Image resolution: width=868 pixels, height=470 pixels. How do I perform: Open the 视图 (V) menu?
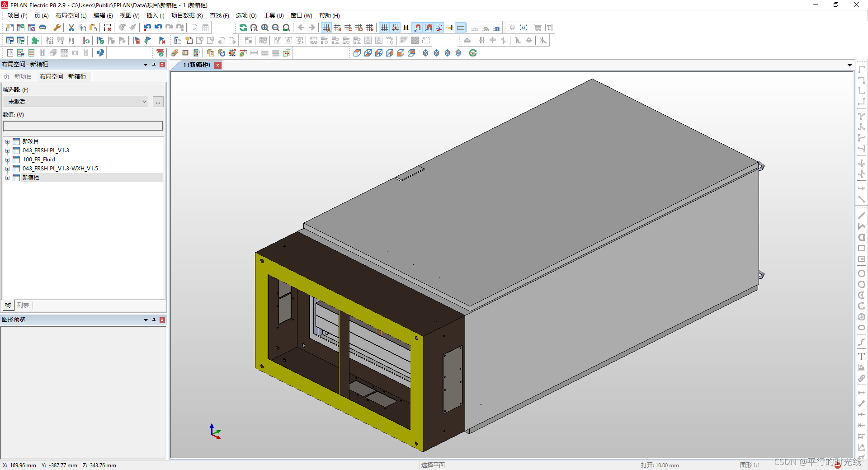click(129, 15)
